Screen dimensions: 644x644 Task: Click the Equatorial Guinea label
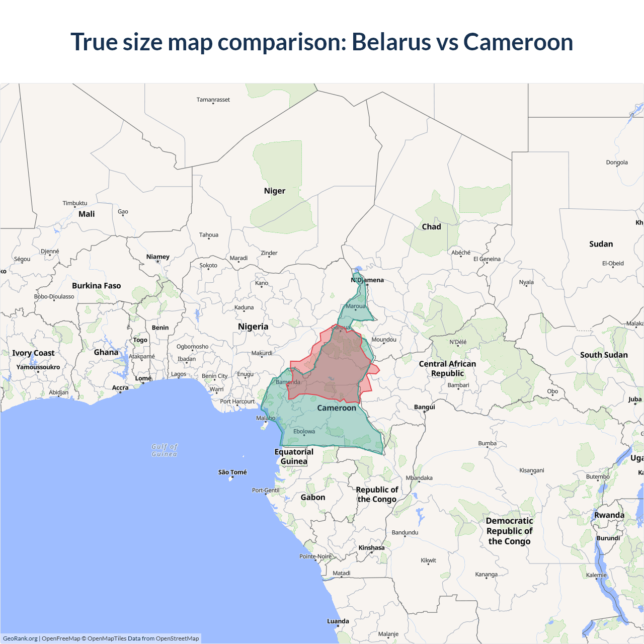click(294, 456)
